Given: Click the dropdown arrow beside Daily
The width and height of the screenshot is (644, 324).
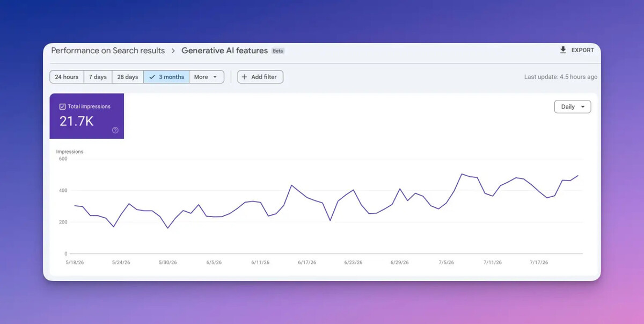Looking at the screenshot, I should [583, 107].
